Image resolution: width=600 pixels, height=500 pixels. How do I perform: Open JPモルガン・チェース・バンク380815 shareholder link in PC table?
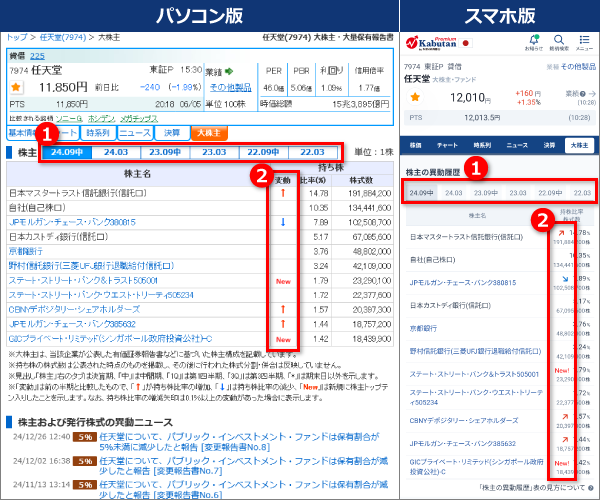point(72,222)
